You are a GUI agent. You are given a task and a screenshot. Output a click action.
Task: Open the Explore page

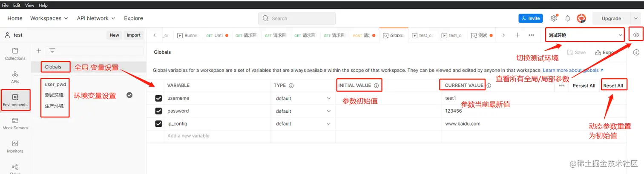tap(134, 18)
